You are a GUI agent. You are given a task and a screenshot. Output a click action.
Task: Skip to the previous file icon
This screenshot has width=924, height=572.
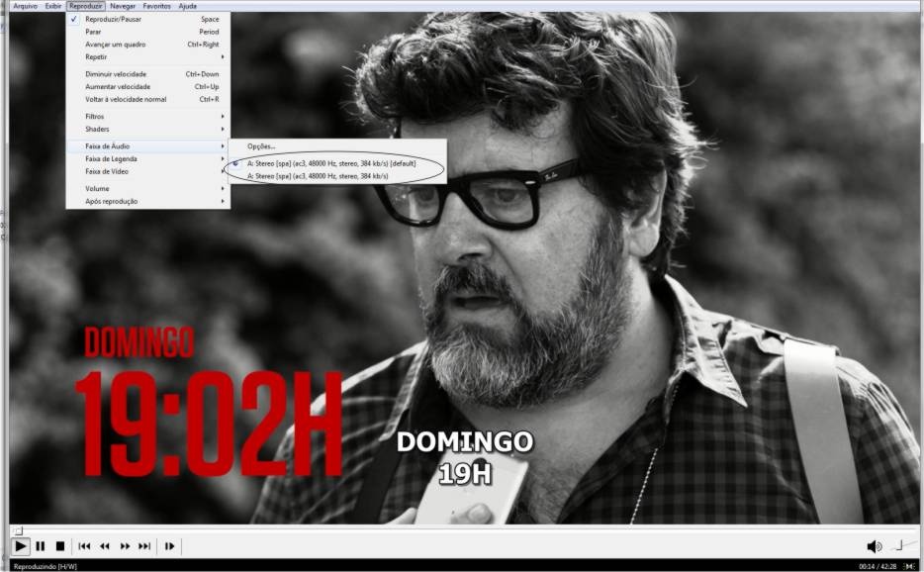[x=84, y=546]
